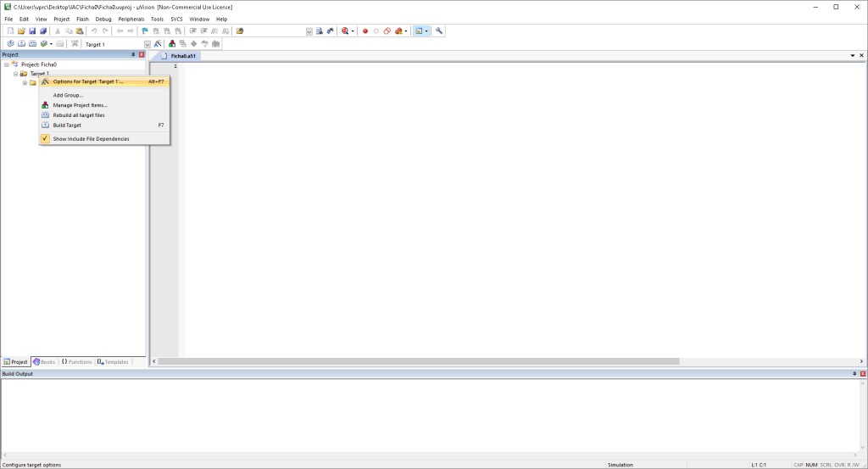Expand the source group folder under Target 1
This screenshot has width=868, height=469.
tap(25, 83)
